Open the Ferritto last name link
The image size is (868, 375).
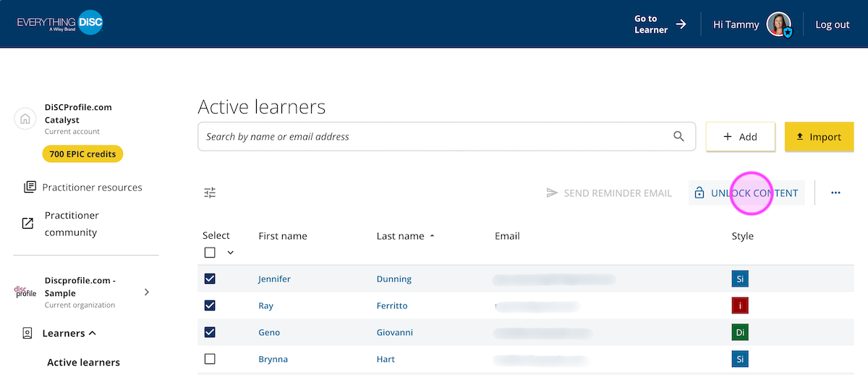click(392, 306)
